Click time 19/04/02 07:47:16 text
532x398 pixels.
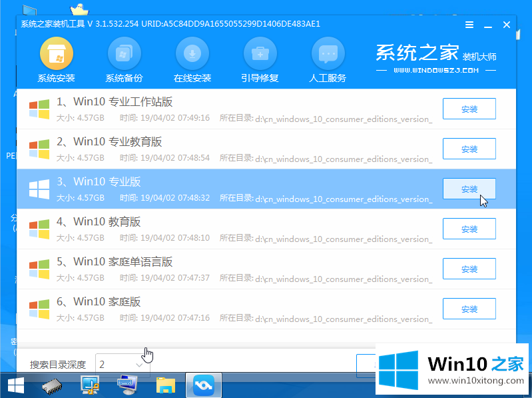click(x=175, y=318)
